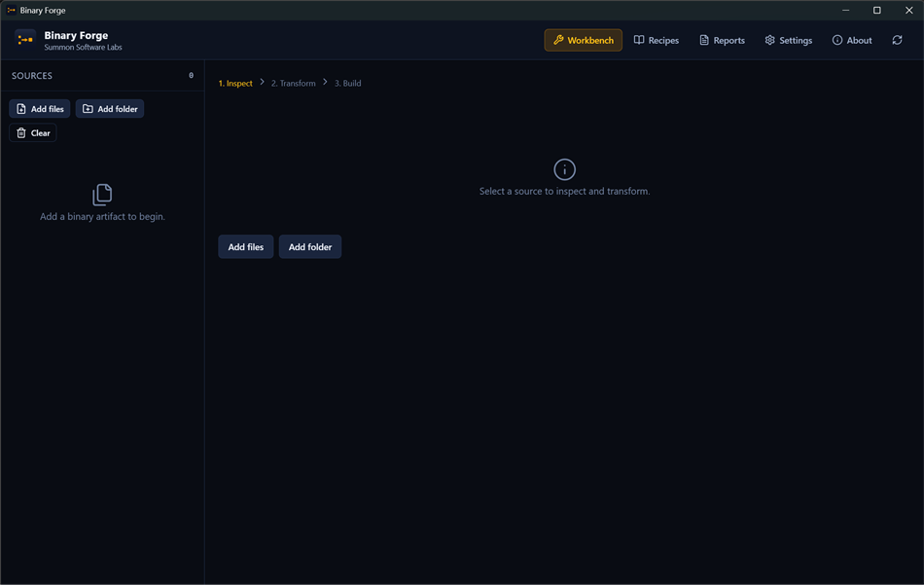Click Add files in Sources sidebar
This screenshot has height=585, width=924.
(x=40, y=108)
